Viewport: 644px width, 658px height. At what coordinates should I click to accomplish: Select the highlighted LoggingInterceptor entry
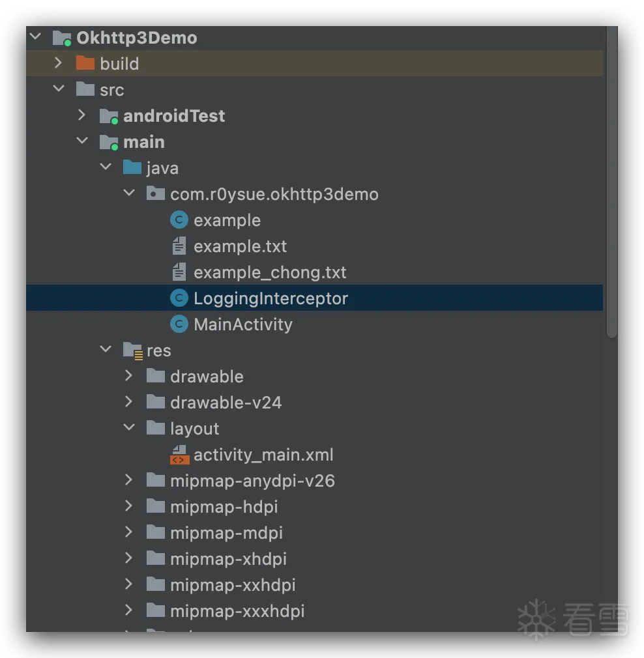pyautogui.click(x=271, y=298)
